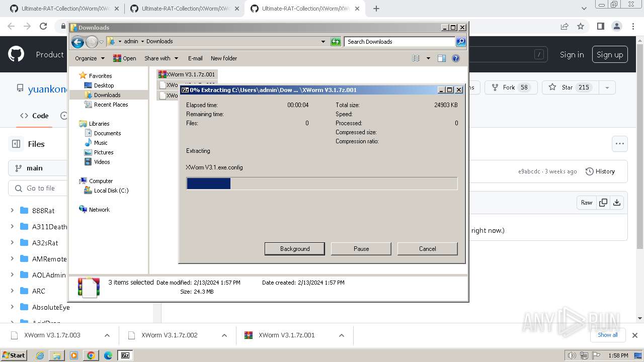
Task: Select Network in navigation pane
Action: pyautogui.click(x=99, y=210)
